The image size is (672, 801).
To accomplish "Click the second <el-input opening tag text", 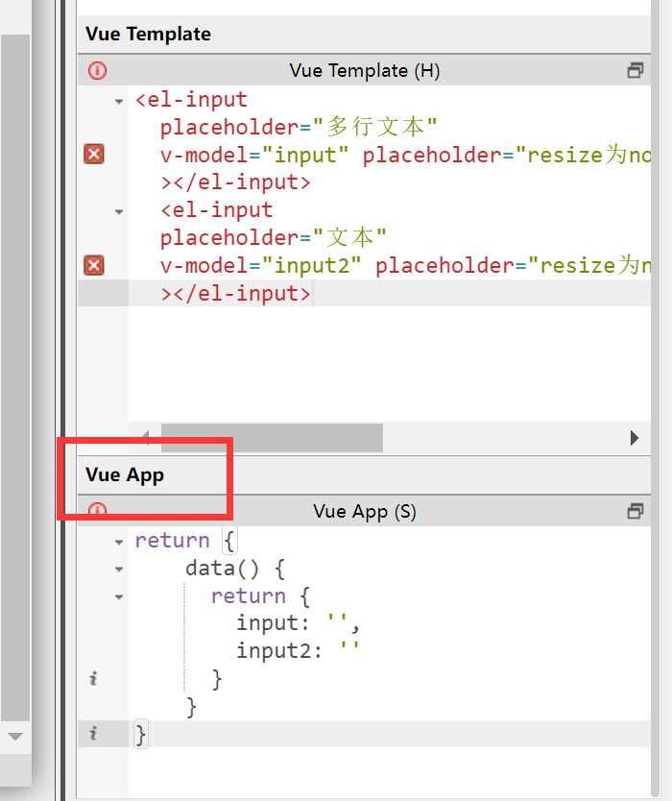I will (x=217, y=210).
